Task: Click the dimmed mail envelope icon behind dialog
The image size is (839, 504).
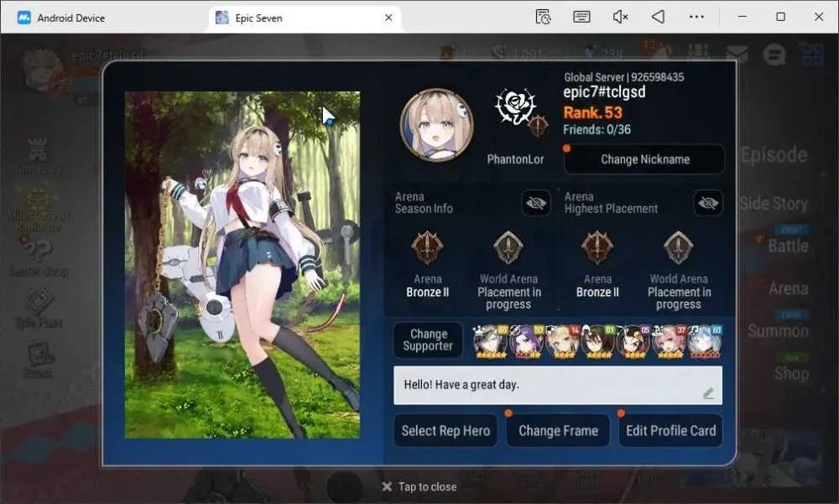Action: 737,54
